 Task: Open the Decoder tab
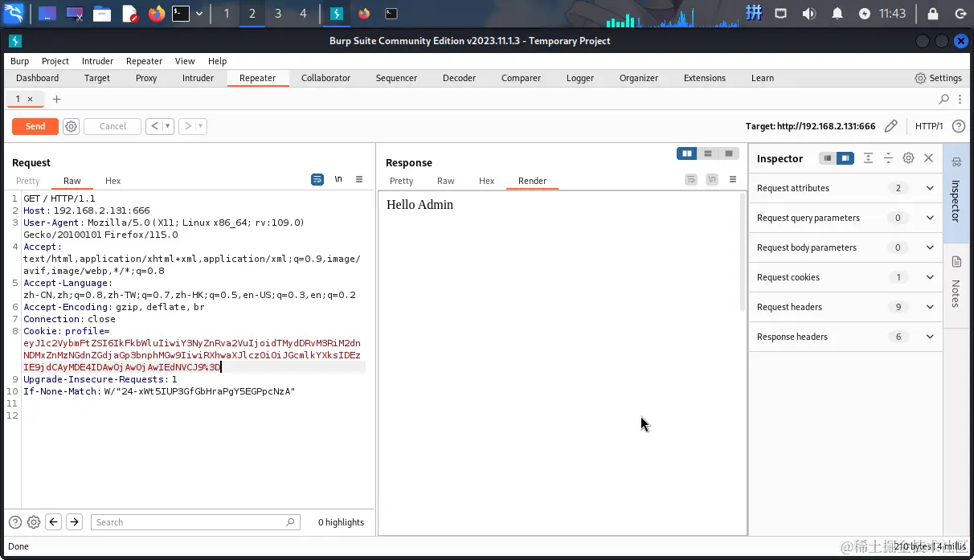460,78
